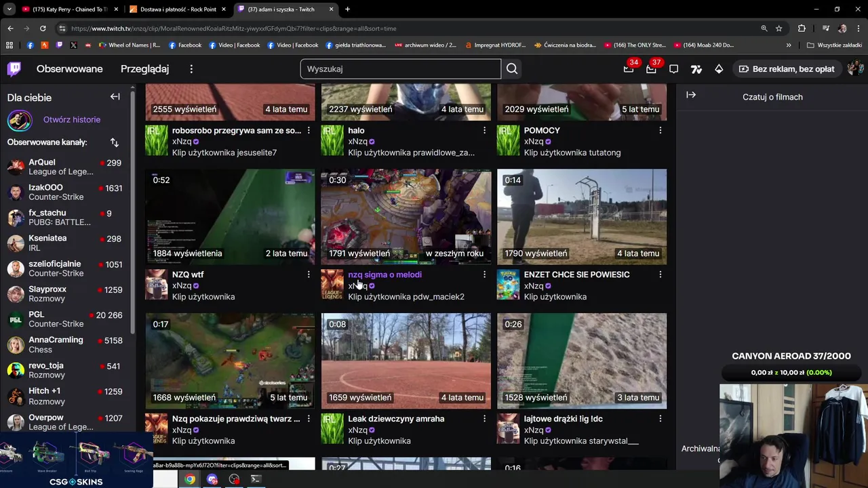The width and height of the screenshot is (868, 488).
Task: Open options for robosrobo przegrywa clip
Action: tap(309, 130)
